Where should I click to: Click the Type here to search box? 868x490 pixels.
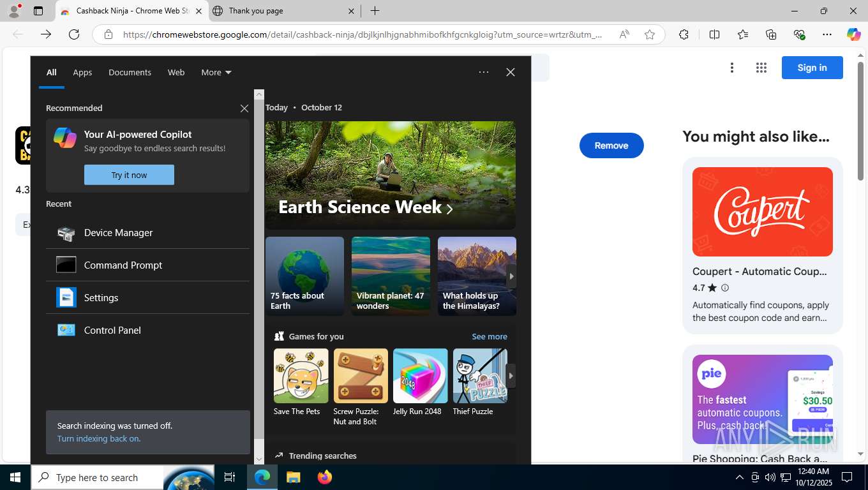(x=97, y=477)
